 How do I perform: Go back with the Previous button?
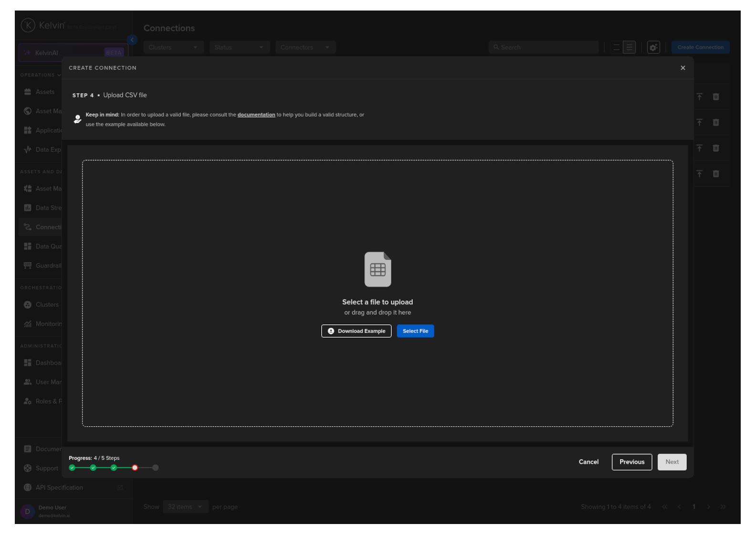tap(631, 462)
